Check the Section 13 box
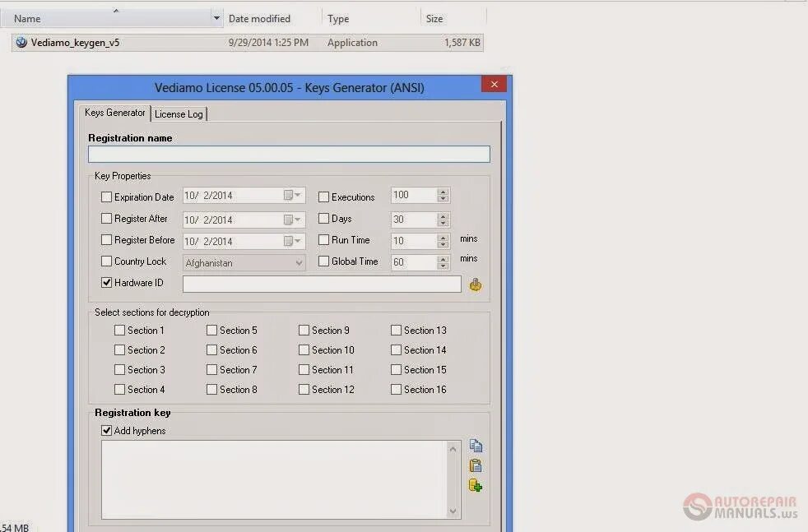The image size is (808, 532). pos(396,330)
